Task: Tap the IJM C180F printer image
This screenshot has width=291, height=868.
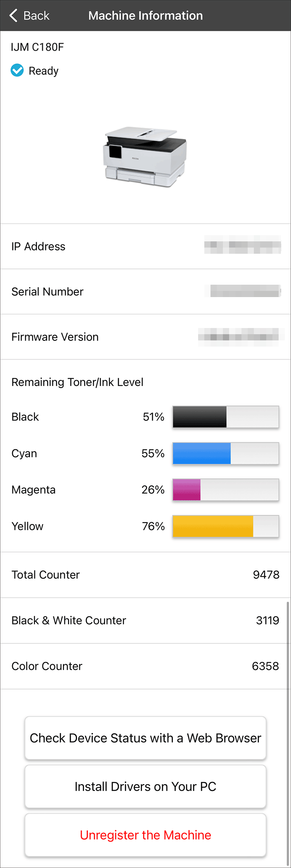Action: point(145,157)
